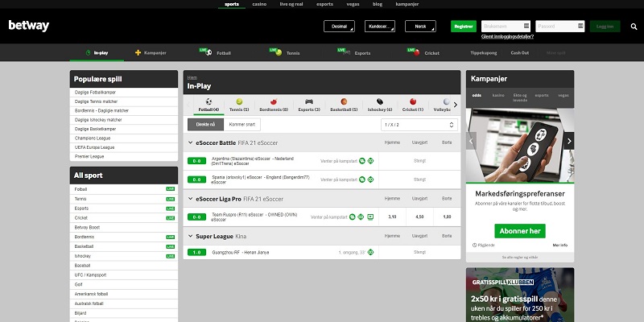Viewport: 644px width, 322px height.
Task: Collapse the eSoccer Battle section
Action: click(x=190, y=142)
